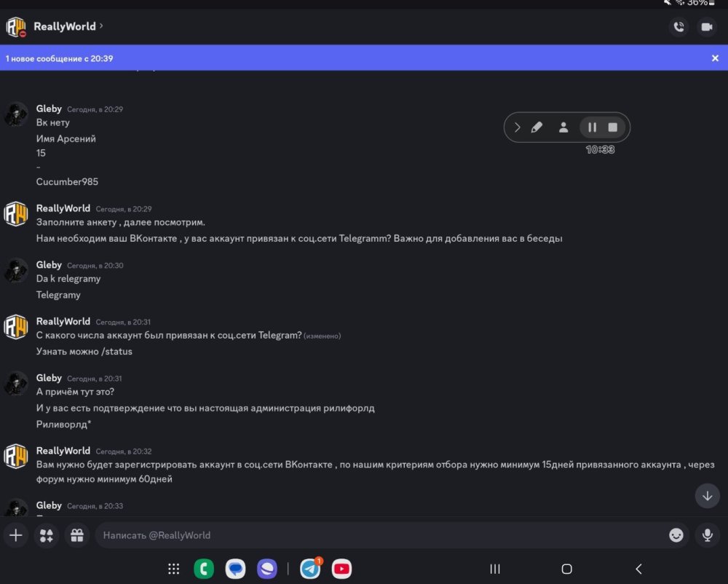Click Gleby's avatar at 20:29 message
This screenshot has height=584, width=728.
tap(16, 114)
